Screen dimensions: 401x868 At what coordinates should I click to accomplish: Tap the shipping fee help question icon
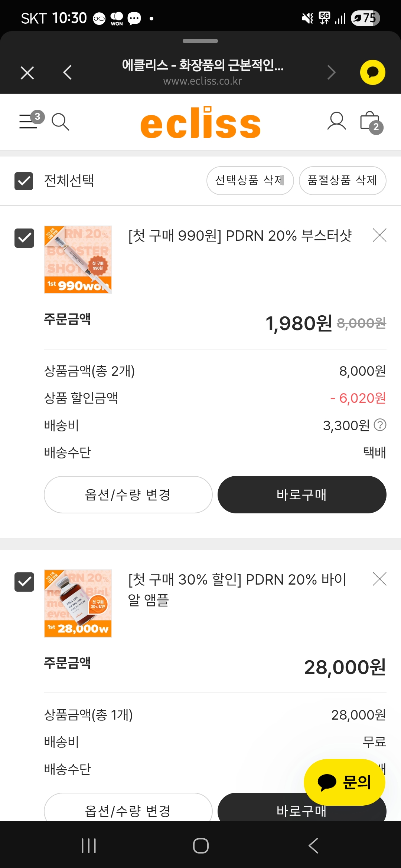[380, 425]
